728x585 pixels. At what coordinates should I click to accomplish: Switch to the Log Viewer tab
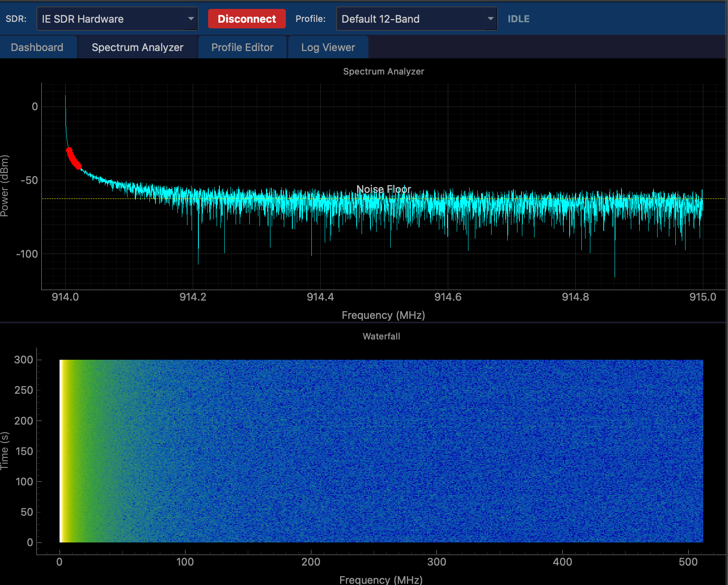(x=328, y=47)
